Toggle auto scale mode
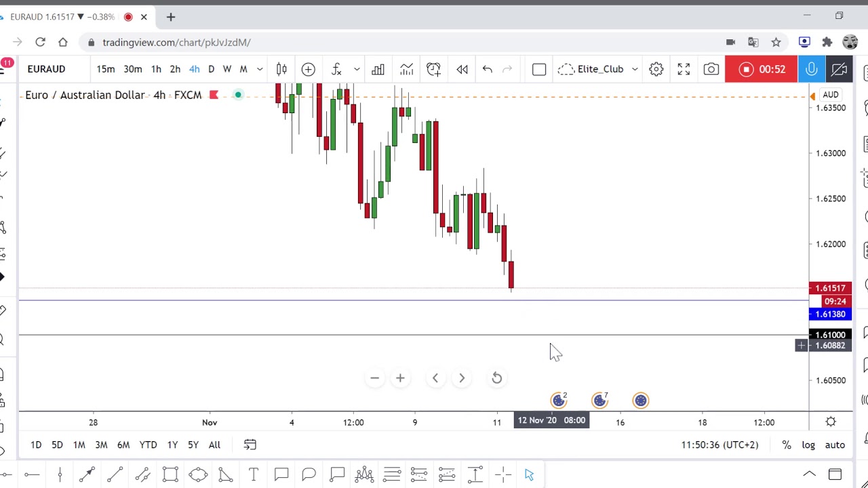The width and height of the screenshot is (868, 488). coord(835,445)
